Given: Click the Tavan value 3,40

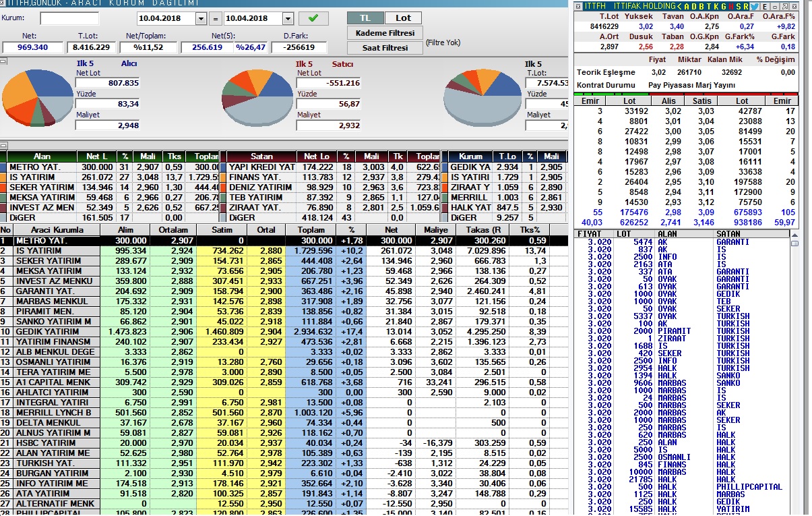Looking at the screenshot, I should [x=676, y=26].
